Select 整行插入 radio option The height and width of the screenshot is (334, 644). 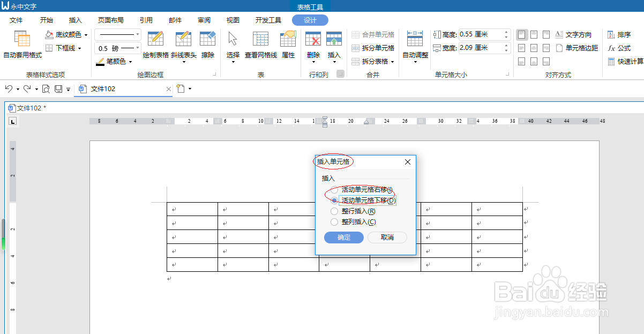tap(334, 211)
